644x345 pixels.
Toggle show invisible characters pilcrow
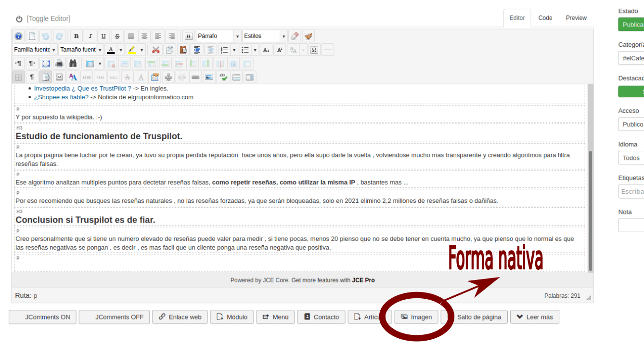[x=32, y=77]
